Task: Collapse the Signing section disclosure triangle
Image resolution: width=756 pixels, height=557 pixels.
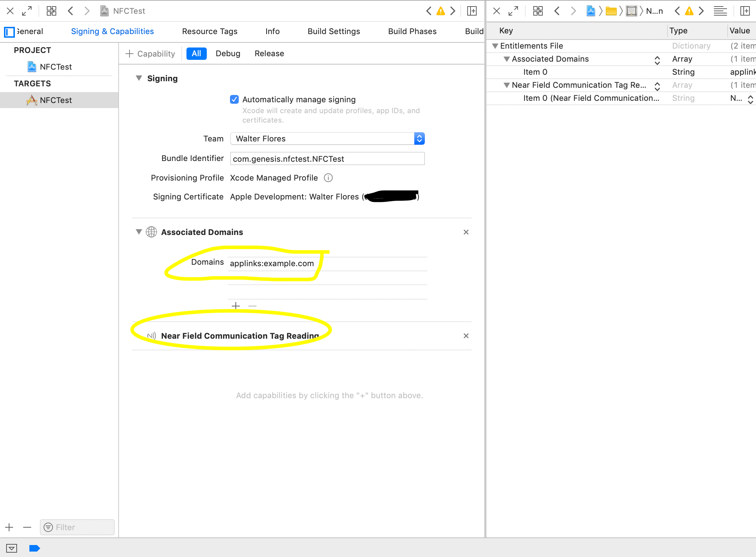Action: [139, 78]
